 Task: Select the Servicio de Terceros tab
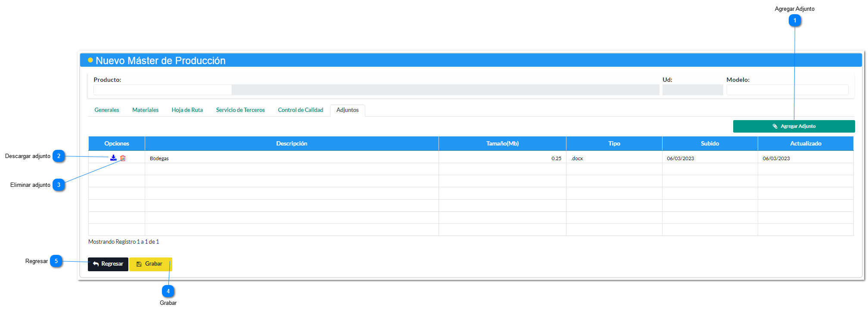pos(240,110)
